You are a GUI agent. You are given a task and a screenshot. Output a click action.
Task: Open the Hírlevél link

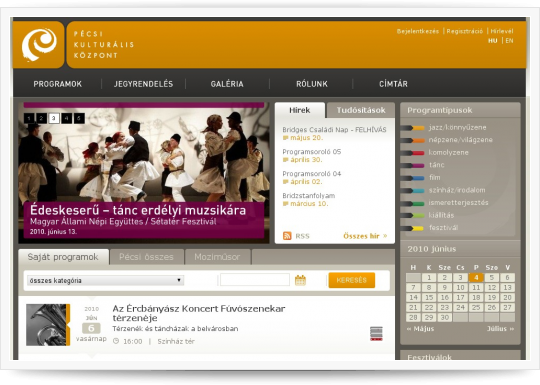pos(502,31)
